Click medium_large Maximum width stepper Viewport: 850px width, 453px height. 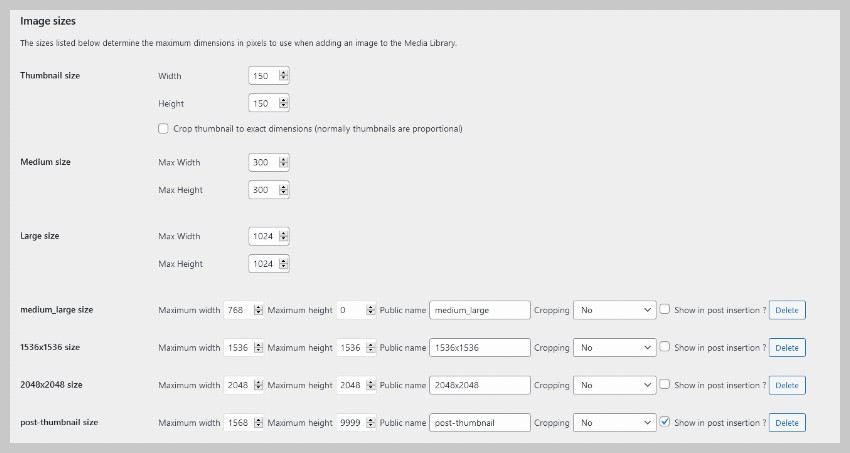pos(259,310)
